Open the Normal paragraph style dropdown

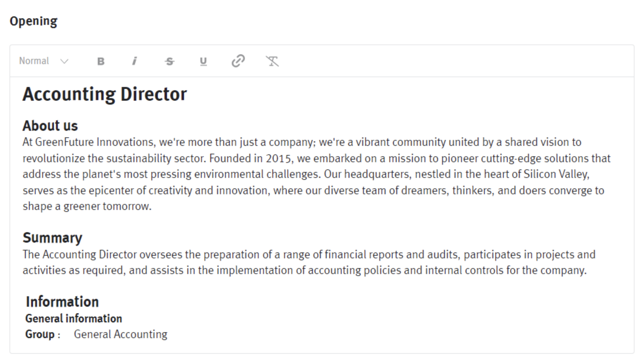pos(44,61)
